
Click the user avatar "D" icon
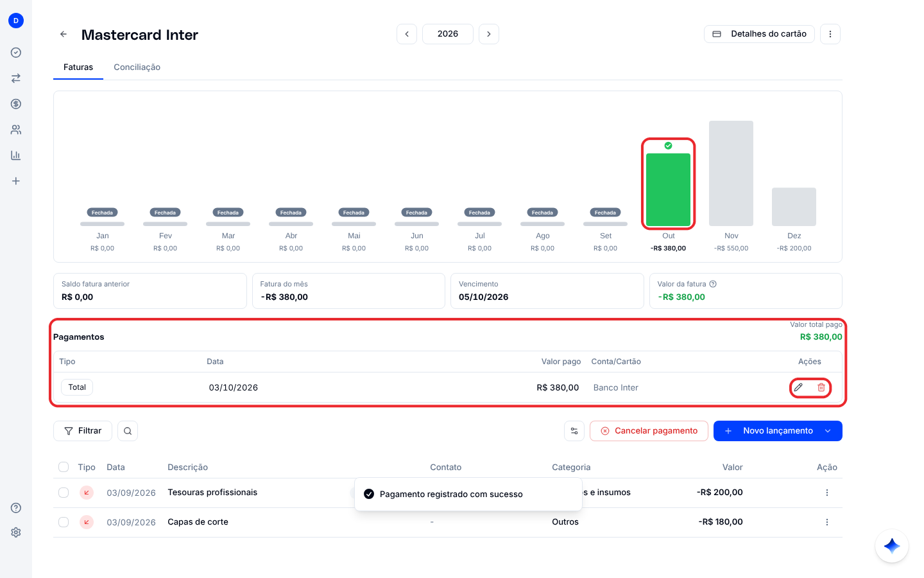(x=16, y=21)
